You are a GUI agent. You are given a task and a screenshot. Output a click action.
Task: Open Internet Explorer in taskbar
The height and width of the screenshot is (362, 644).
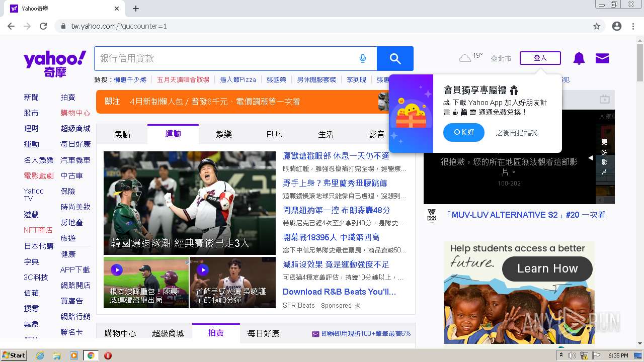pyautogui.click(x=40, y=355)
